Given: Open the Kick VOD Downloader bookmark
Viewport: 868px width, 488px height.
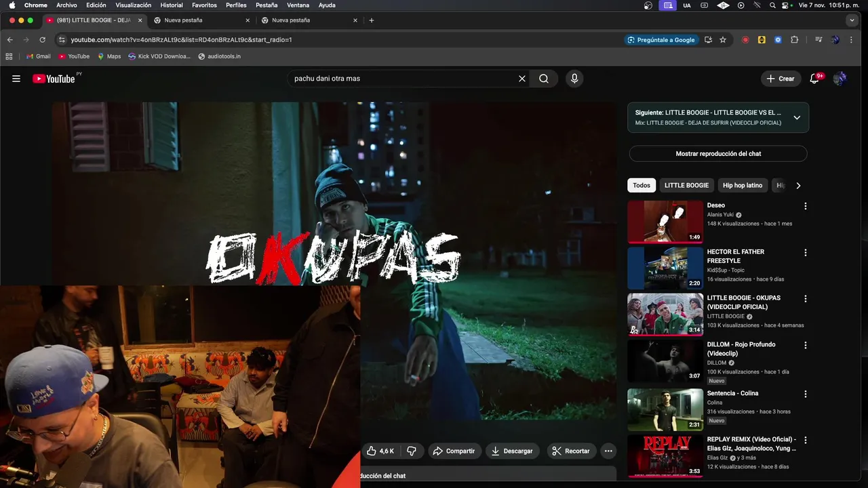Looking at the screenshot, I should coord(159,56).
